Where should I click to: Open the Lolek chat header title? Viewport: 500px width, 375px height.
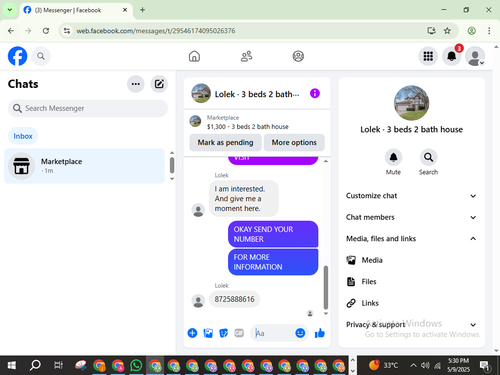257,94
